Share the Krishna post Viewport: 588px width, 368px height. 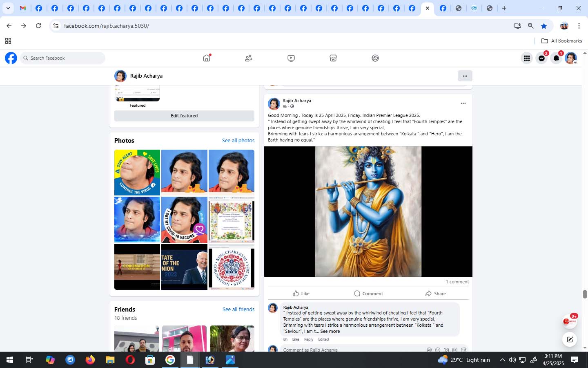435,294
